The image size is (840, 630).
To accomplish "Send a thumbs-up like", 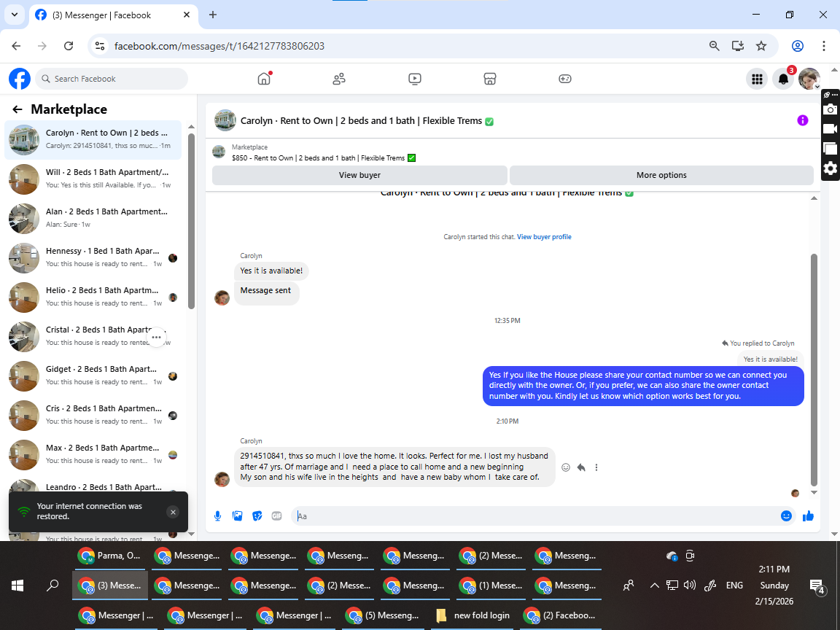I will (x=808, y=516).
